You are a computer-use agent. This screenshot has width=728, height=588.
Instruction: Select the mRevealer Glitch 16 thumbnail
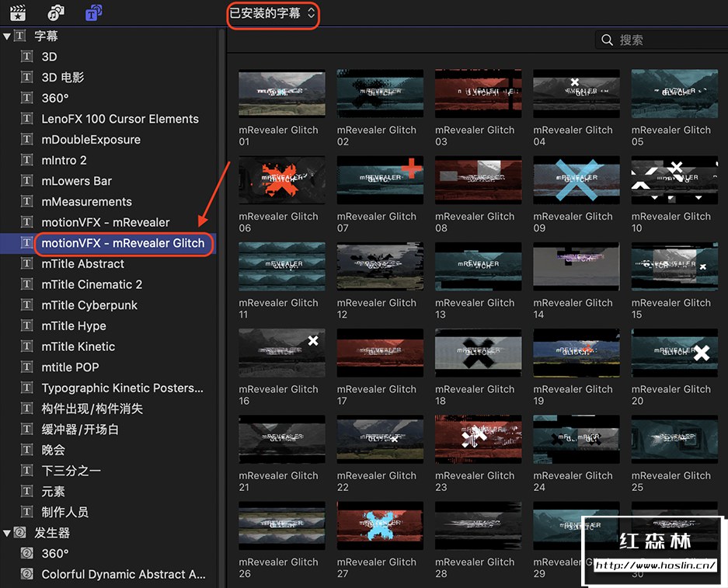pos(282,353)
